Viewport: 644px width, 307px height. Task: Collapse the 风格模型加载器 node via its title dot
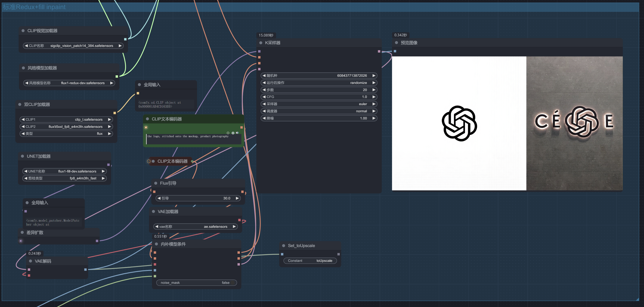pyautogui.click(x=23, y=68)
